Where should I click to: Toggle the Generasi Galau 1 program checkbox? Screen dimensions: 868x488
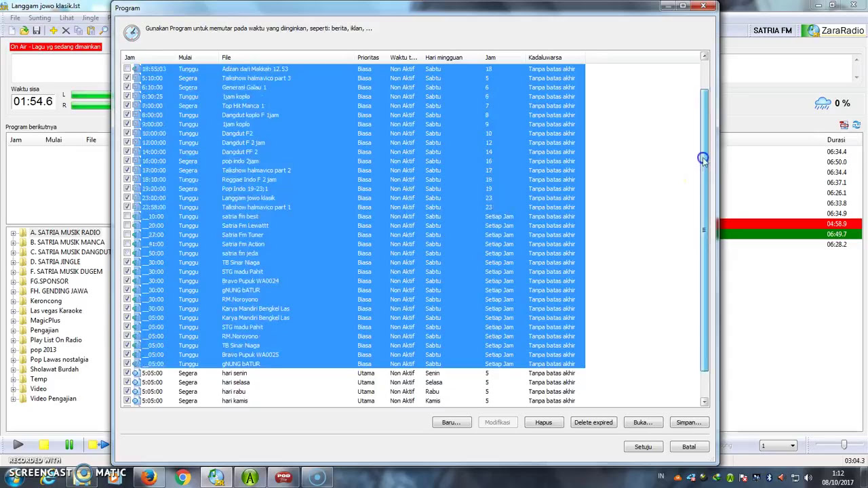(x=127, y=87)
